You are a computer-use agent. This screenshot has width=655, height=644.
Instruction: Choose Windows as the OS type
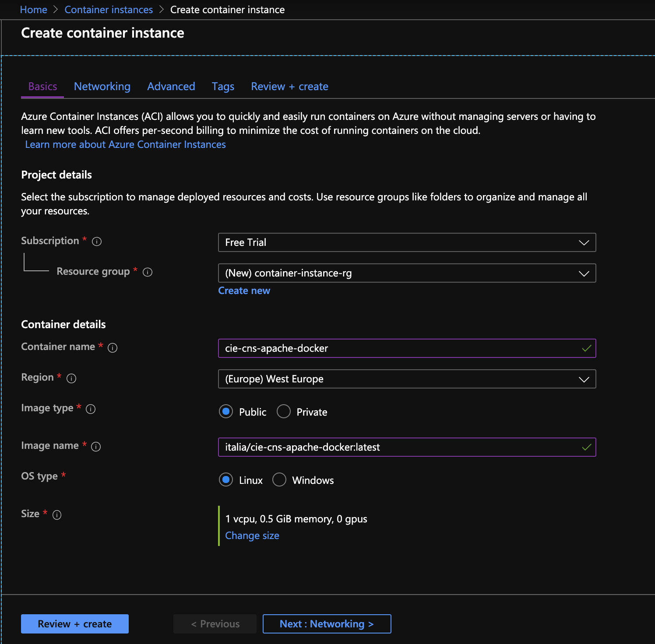279,479
